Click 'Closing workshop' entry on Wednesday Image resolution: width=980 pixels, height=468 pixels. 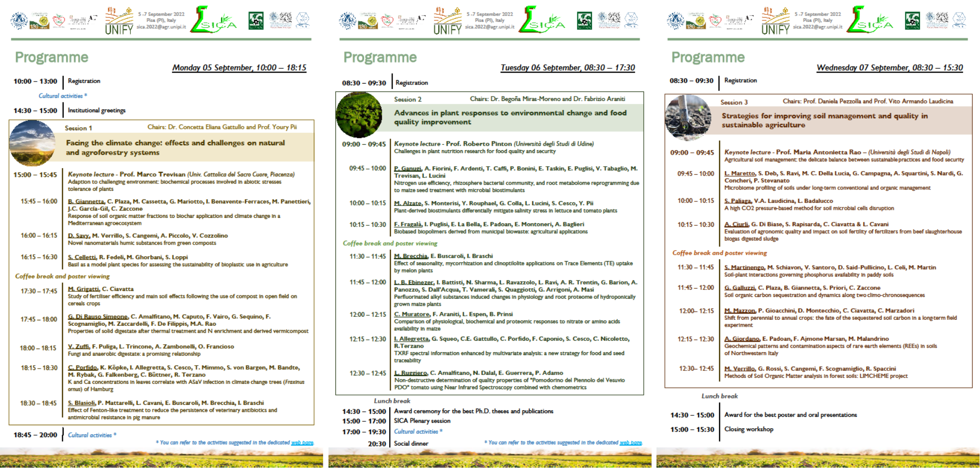(748, 429)
